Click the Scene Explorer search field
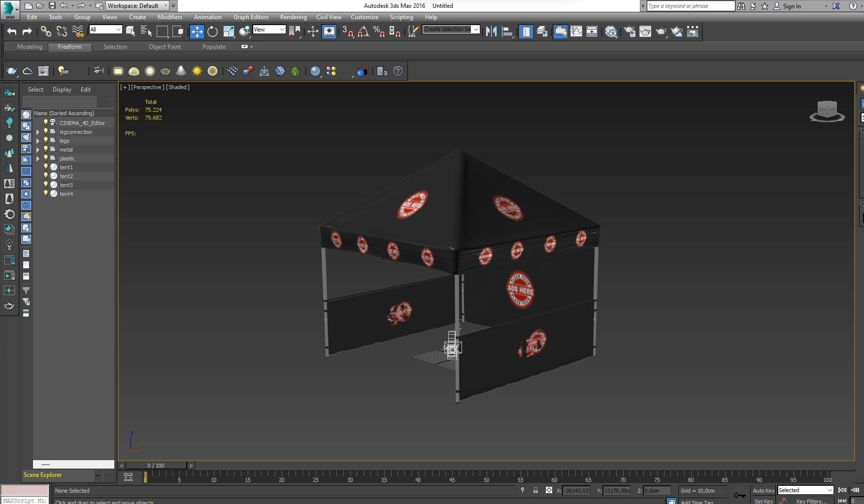The width and height of the screenshot is (864, 504). point(60,101)
